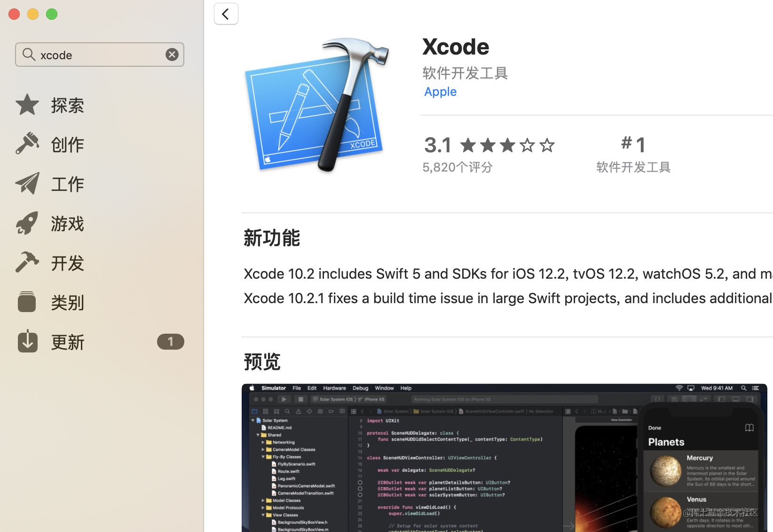Navigate back with the chevron button
Image resolution: width=773 pixels, height=532 pixels.
(x=226, y=14)
